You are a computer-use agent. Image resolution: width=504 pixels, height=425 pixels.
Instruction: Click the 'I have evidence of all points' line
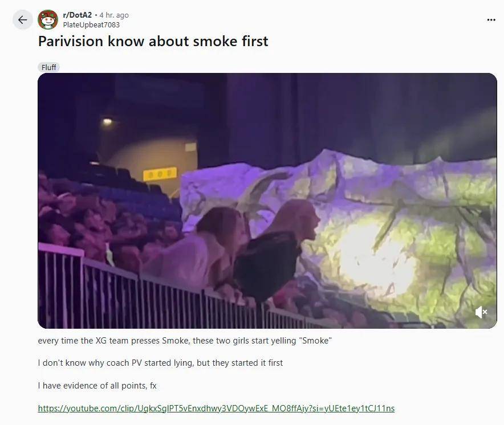[x=97, y=386]
